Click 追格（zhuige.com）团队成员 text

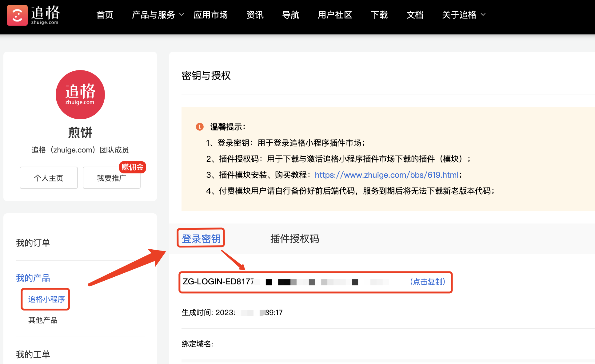(x=80, y=150)
